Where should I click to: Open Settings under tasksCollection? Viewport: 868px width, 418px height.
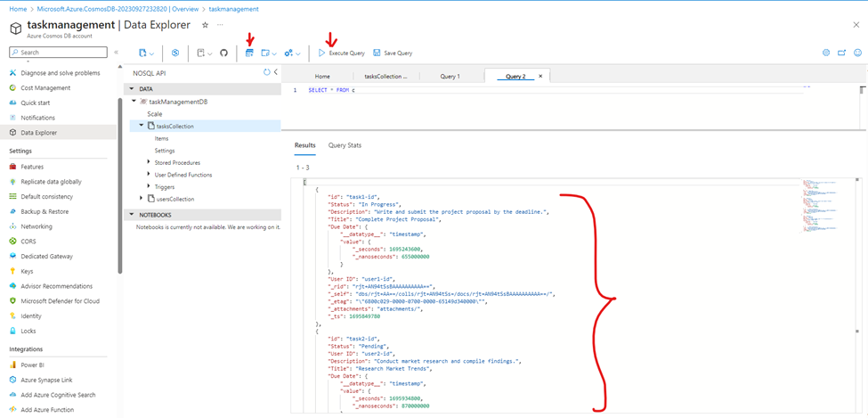click(x=165, y=151)
